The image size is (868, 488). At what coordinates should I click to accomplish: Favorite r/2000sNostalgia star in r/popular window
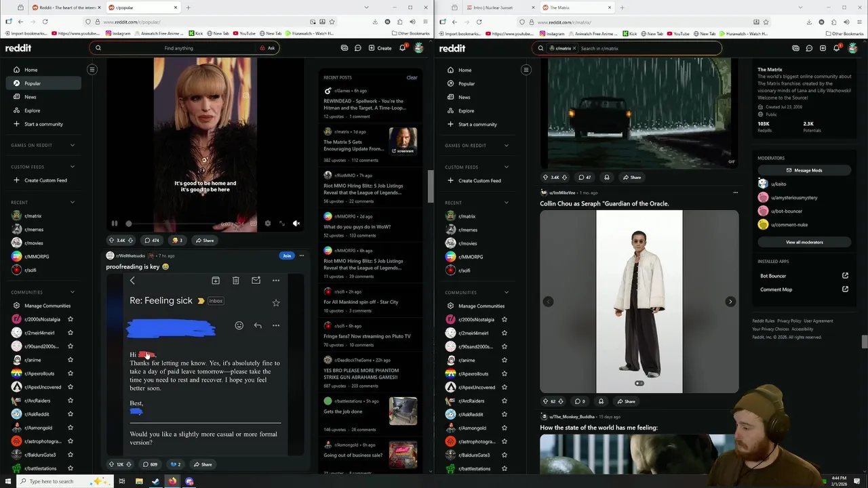[71, 319]
